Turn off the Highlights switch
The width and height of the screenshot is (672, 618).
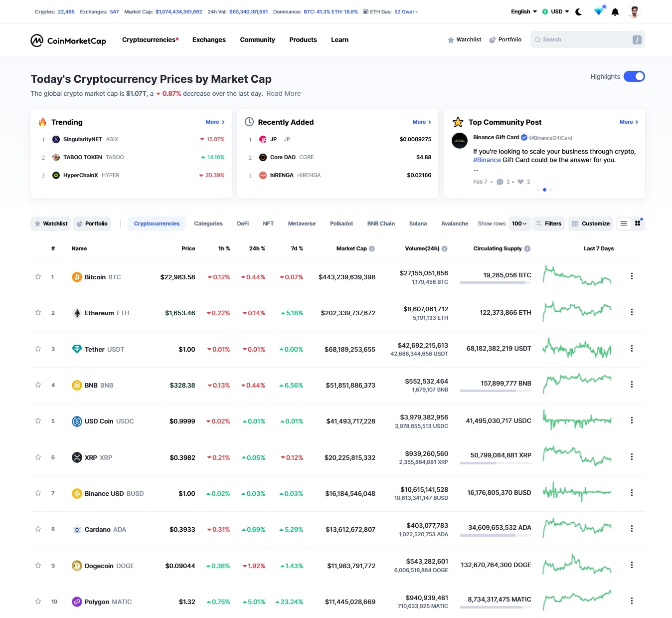pyautogui.click(x=634, y=76)
